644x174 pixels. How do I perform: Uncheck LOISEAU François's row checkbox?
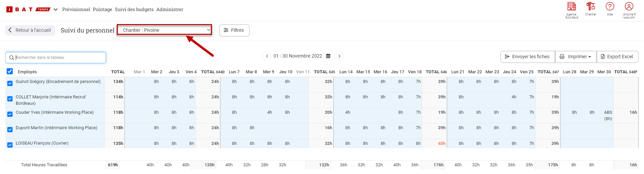10,145
